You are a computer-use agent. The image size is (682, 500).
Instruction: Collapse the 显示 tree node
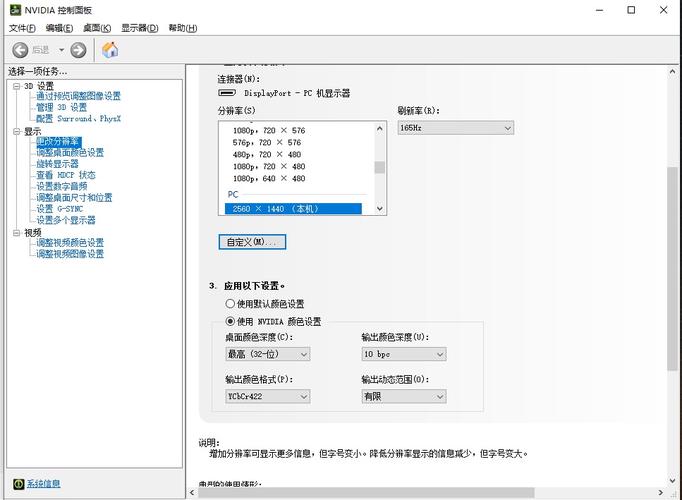pyautogui.click(x=17, y=131)
